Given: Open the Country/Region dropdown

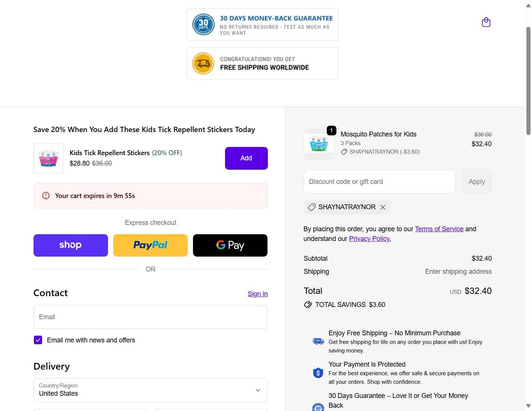Looking at the screenshot, I should click(151, 390).
